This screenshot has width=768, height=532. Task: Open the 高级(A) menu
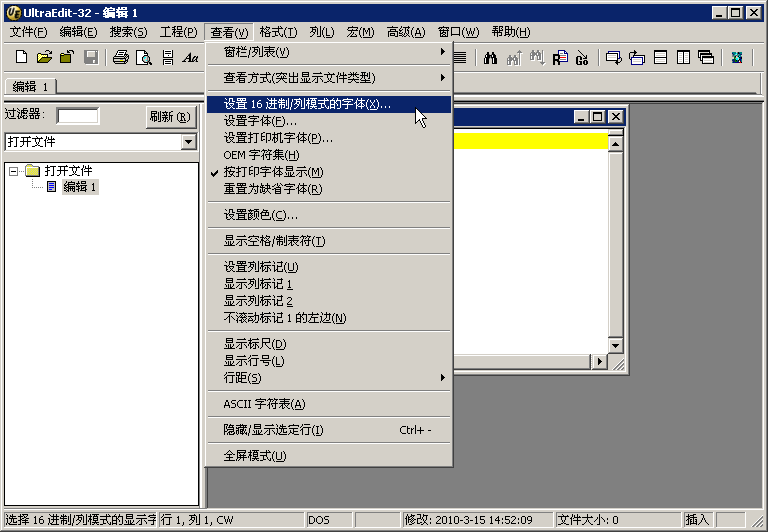click(x=406, y=32)
